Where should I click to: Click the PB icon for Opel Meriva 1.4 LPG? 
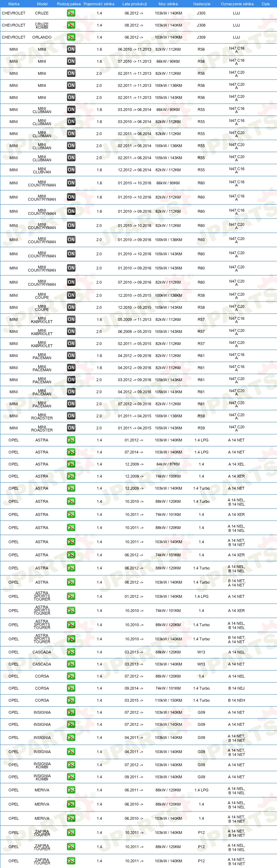(71, 790)
